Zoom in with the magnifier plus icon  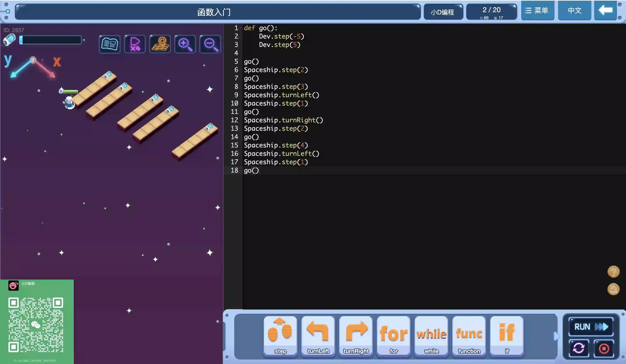pos(185,44)
